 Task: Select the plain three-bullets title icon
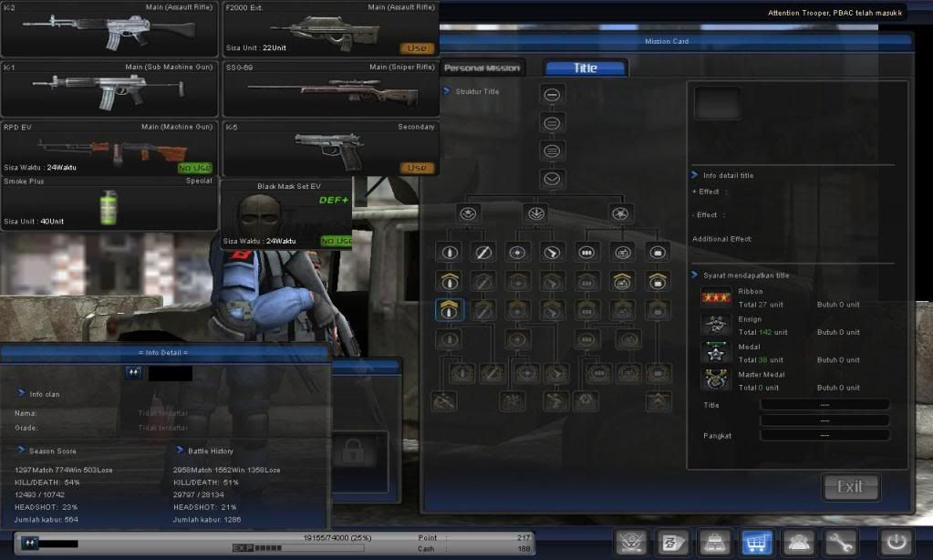click(x=586, y=253)
